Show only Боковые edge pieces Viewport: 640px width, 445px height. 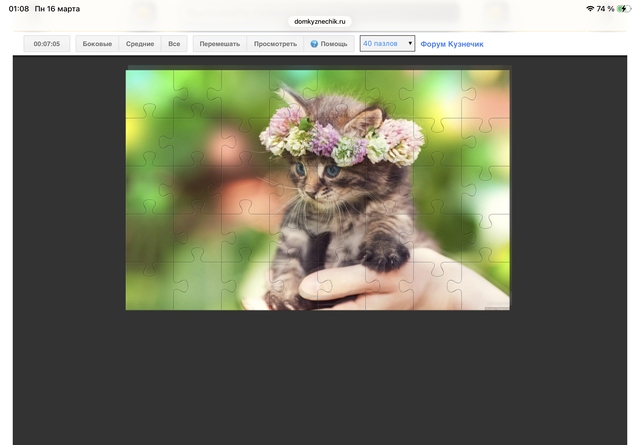(97, 44)
